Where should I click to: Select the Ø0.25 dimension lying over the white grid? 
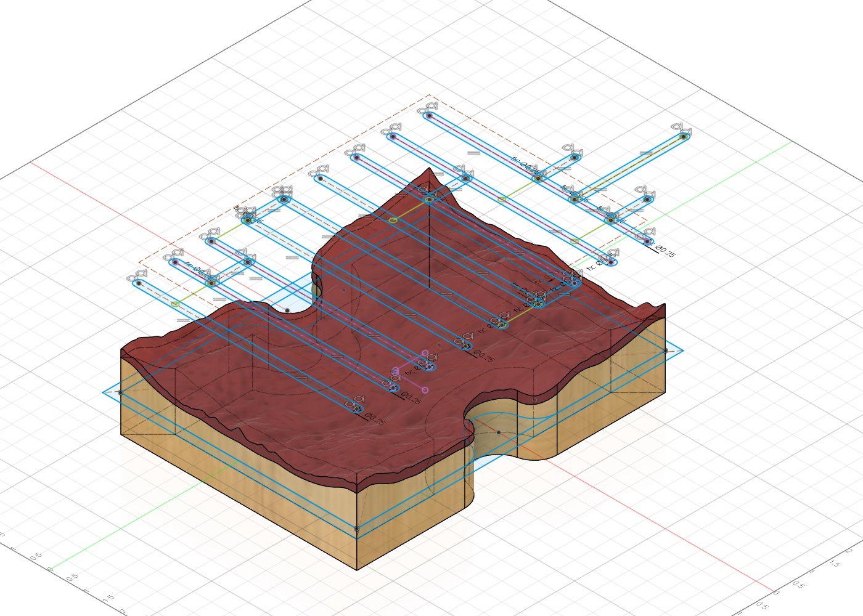coord(666,251)
